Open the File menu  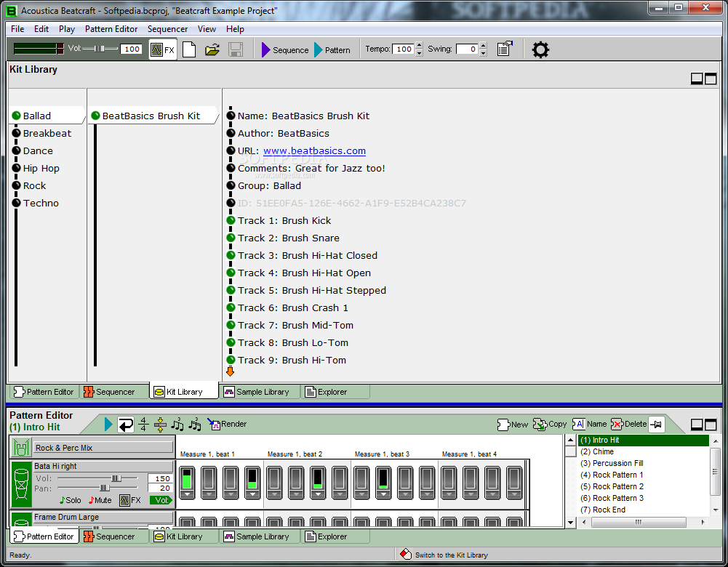coord(17,29)
